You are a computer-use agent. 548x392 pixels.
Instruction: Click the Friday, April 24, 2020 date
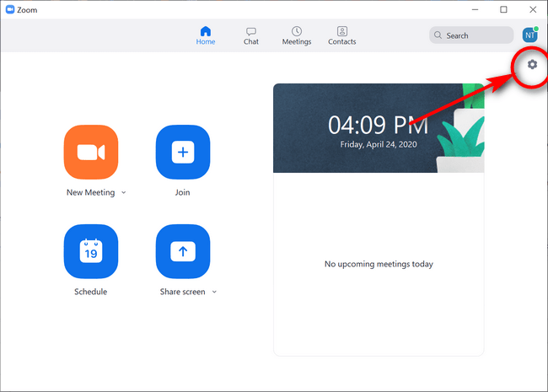(379, 144)
